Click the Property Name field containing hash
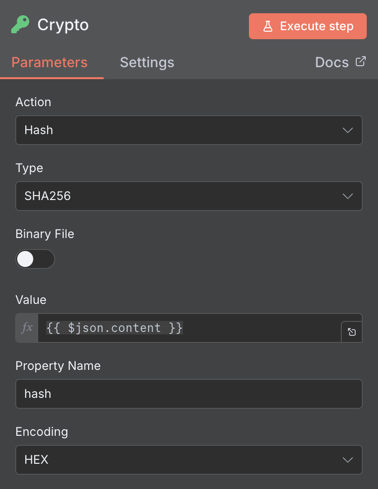Viewport: 378px width, 489px height. tap(189, 394)
